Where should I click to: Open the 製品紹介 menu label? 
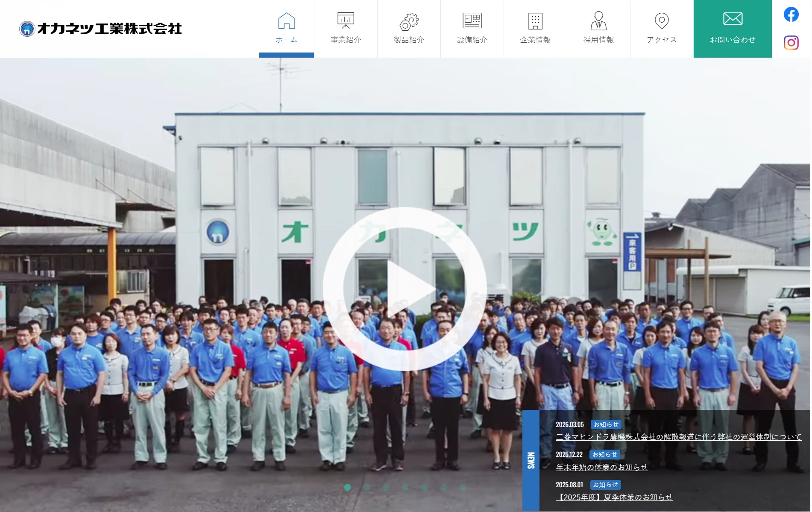point(409,40)
